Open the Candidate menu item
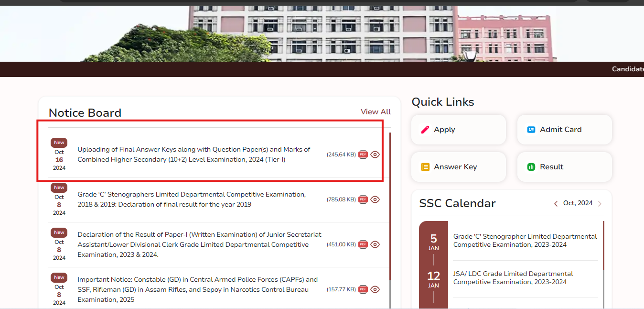644x309 pixels. pyautogui.click(x=627, y=69)
